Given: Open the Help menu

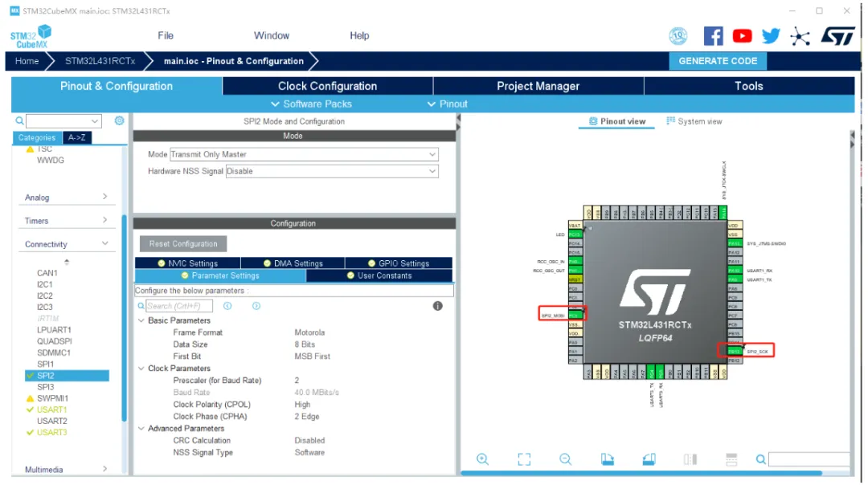Looking at the screenshot, I should click(x=359, y=35).
